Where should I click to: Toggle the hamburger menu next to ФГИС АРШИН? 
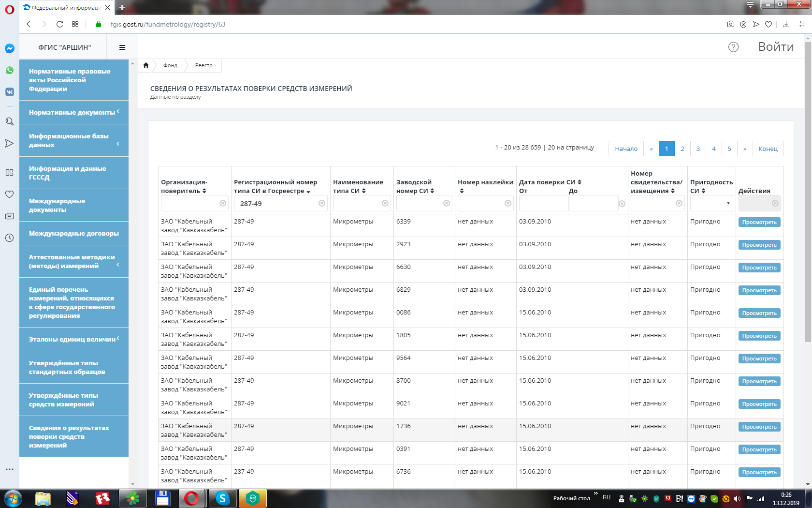coord(122,47)
